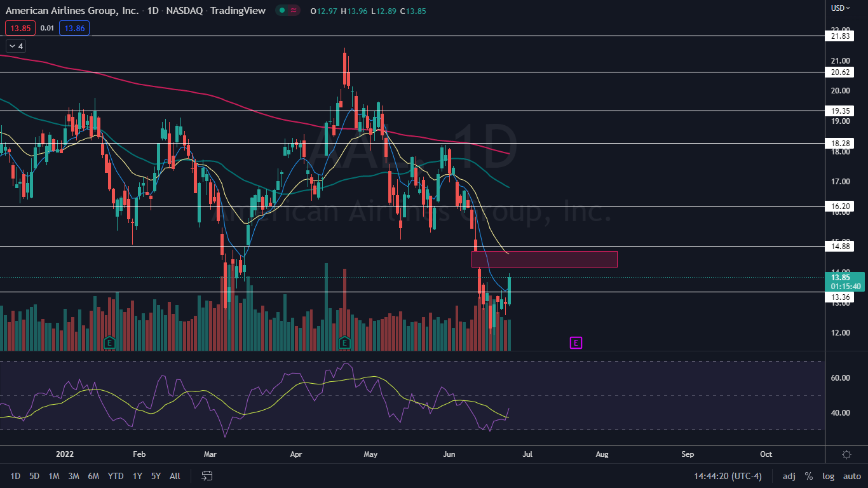Open the go-to-date calendar icon
This screenshot has height=488, width=868.
207,476
